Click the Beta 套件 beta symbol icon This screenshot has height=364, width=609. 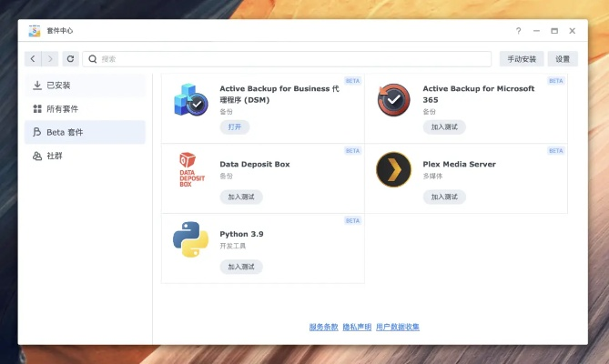pyautogui.click(x=37, y=132)
